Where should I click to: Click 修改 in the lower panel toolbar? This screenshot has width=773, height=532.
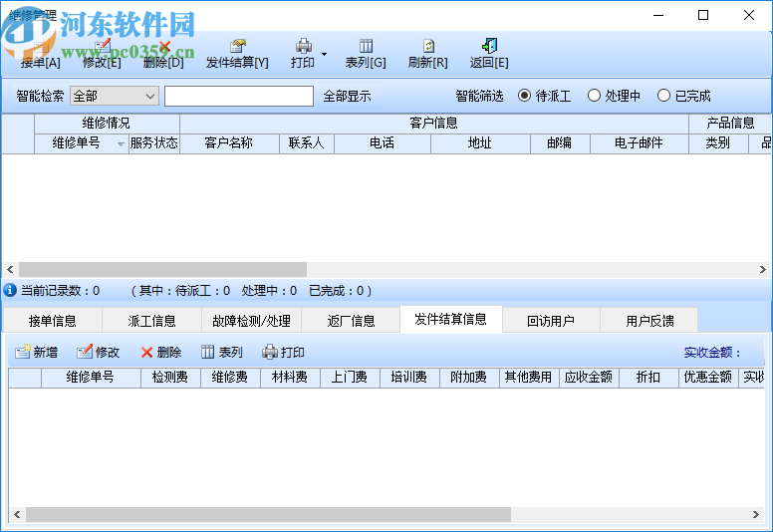(98, 352)
